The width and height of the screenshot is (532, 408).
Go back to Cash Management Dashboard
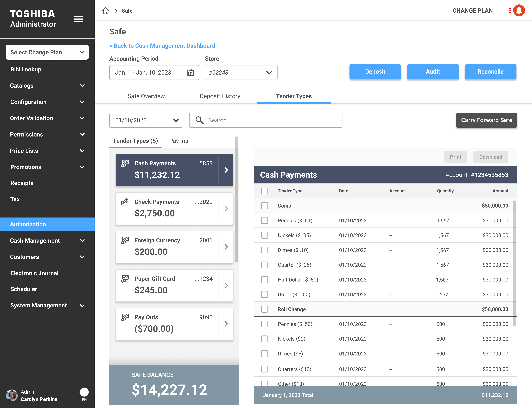pos(162,46)
